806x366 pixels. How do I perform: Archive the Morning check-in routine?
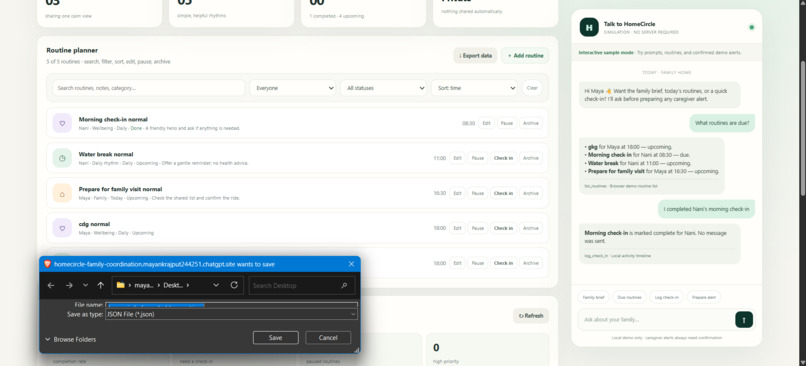(530, 123)
